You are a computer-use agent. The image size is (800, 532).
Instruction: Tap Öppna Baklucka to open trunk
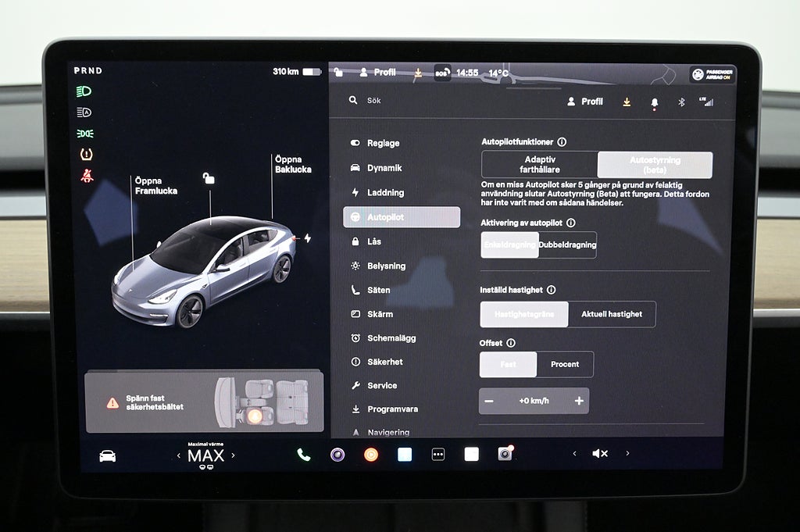[x=292, y=164]
